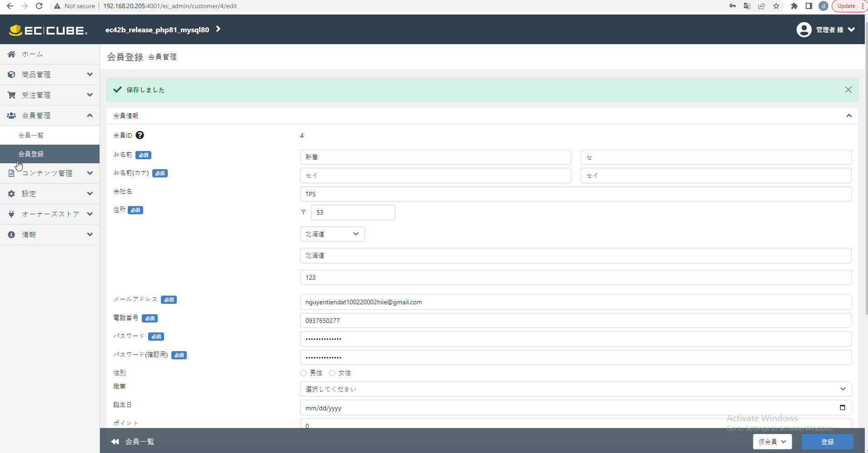Screen dimensions: 868x453
Task: Click the browser forward arrow
Action: pyautogui.click(x=25, y=6)
